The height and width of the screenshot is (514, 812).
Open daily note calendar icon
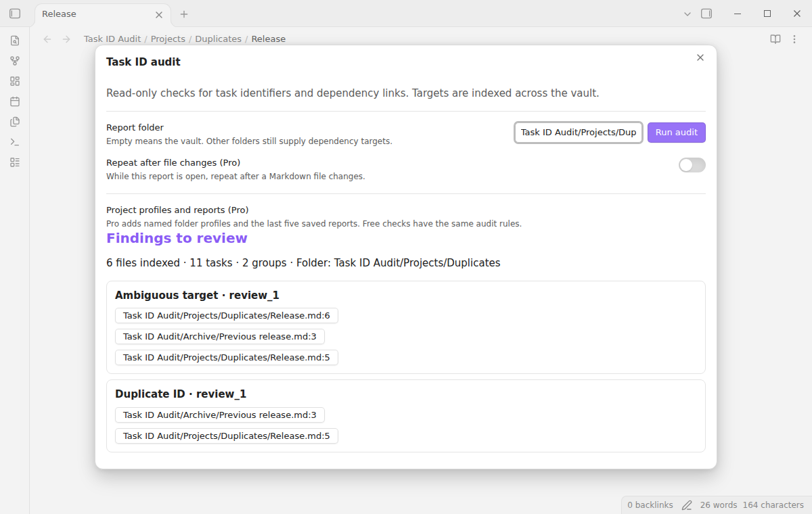tap(15, 101)
